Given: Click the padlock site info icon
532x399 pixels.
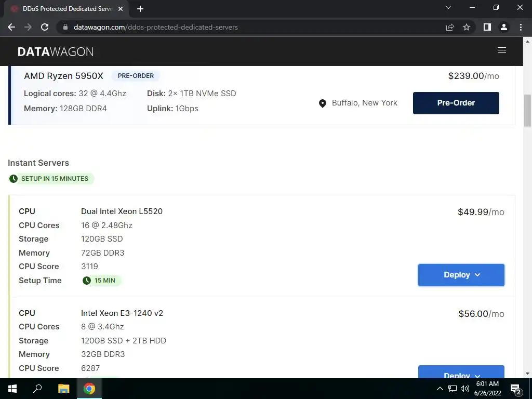Looking at the screenshot, I should tap(65, 27).
